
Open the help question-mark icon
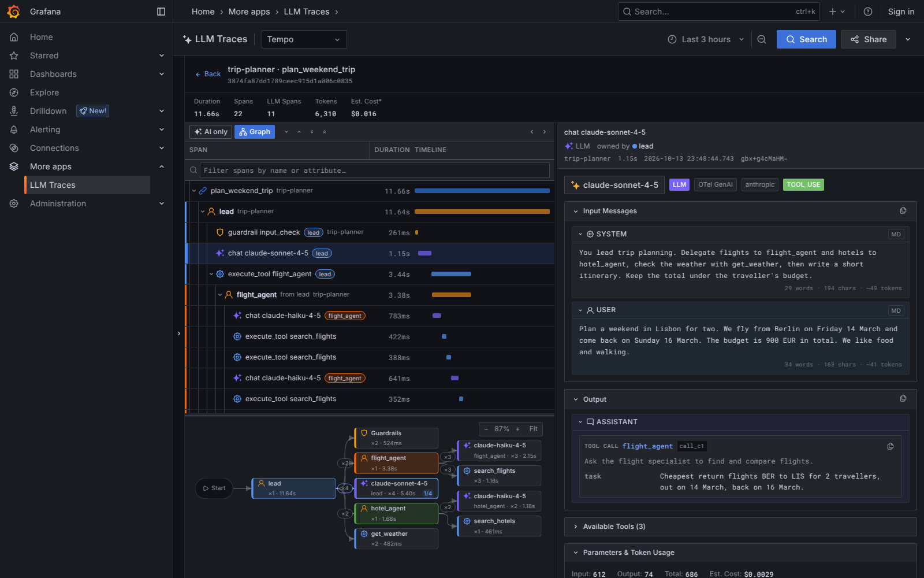pos(867,12)
